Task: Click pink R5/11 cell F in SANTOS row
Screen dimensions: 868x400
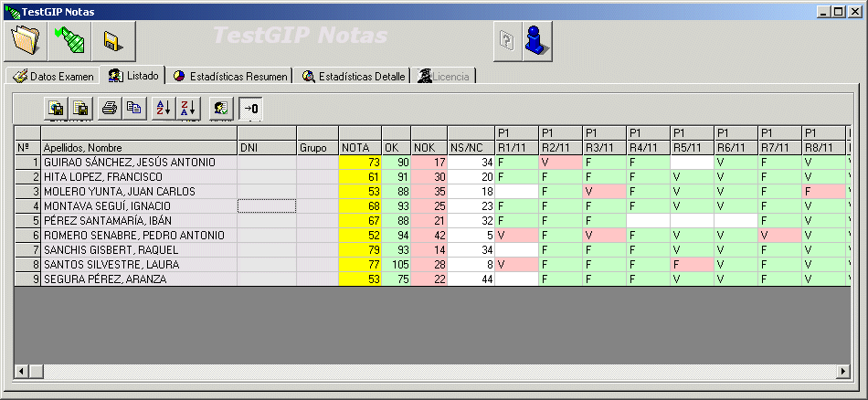Action: pyautogui.click(x=692, y=265)
